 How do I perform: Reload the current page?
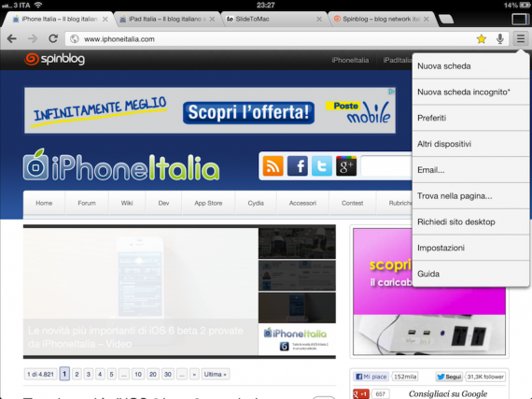(x=53, y=38)
